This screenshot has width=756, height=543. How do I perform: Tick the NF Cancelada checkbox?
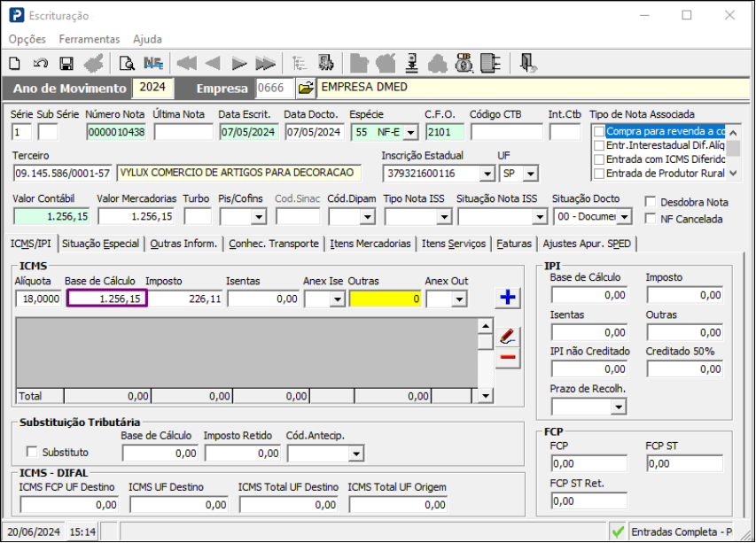(x=651, y=219)
